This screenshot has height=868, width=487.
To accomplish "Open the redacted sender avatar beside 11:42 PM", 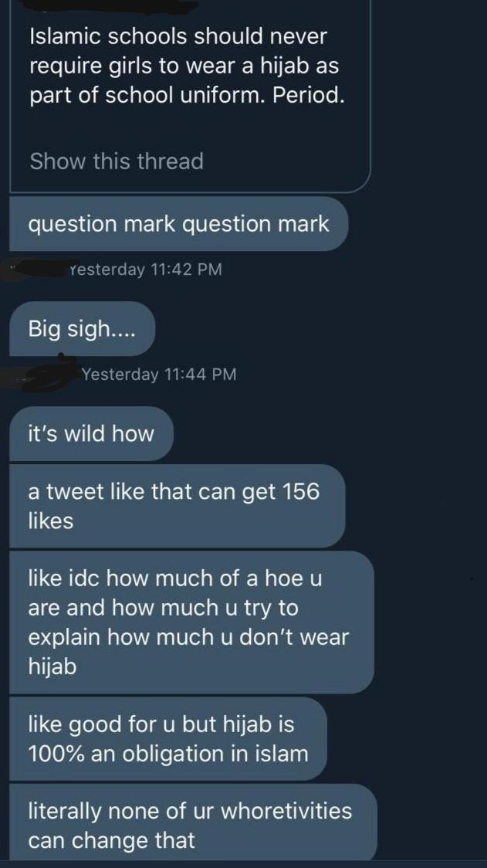I will [x=36, y=270].
